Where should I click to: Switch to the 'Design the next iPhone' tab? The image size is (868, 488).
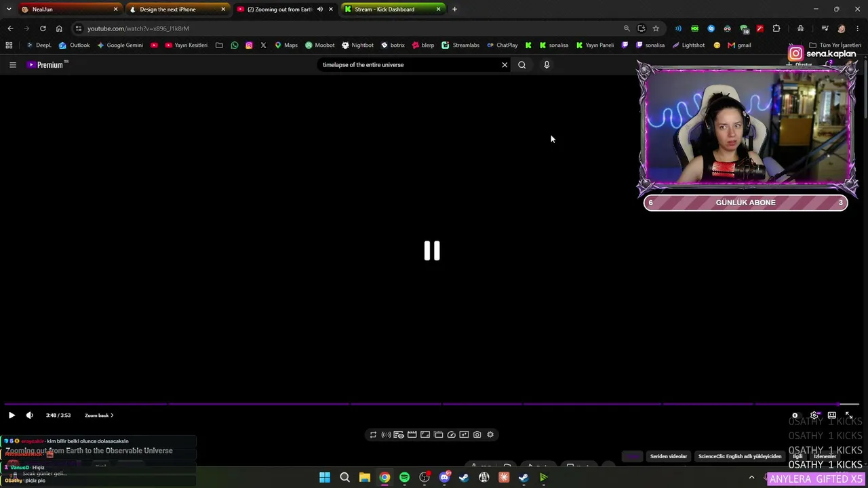coord(177,9)
